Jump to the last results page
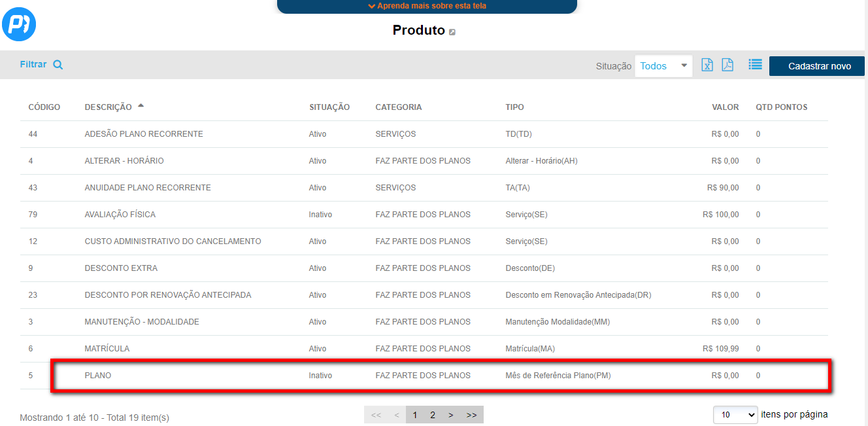 tap(471, 415)
